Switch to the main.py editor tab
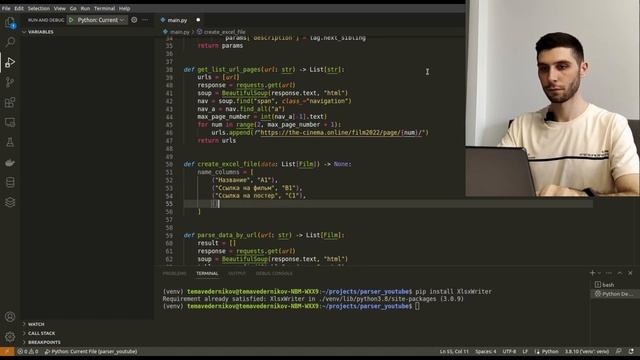640x360 pixels. click(177, 20)
